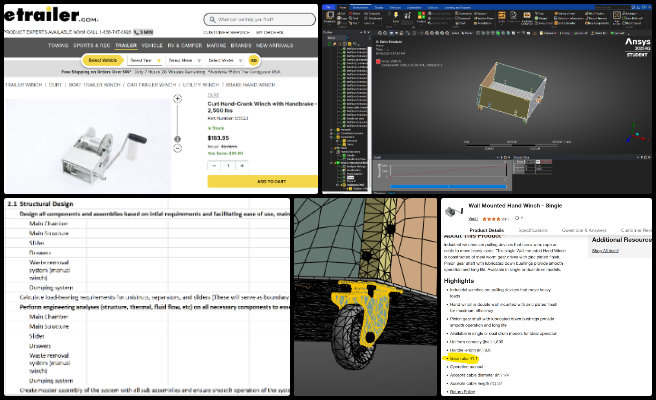This screenshot has width=656, height=400.
Task: Decrease quantity with the minus button
Action: coord(214,165)
